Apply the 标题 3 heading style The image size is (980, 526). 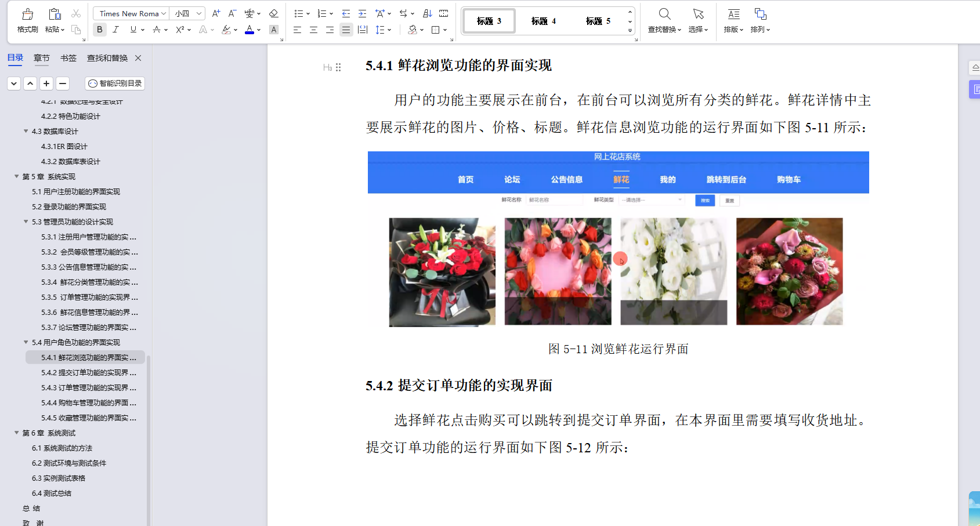coord(488,20)
